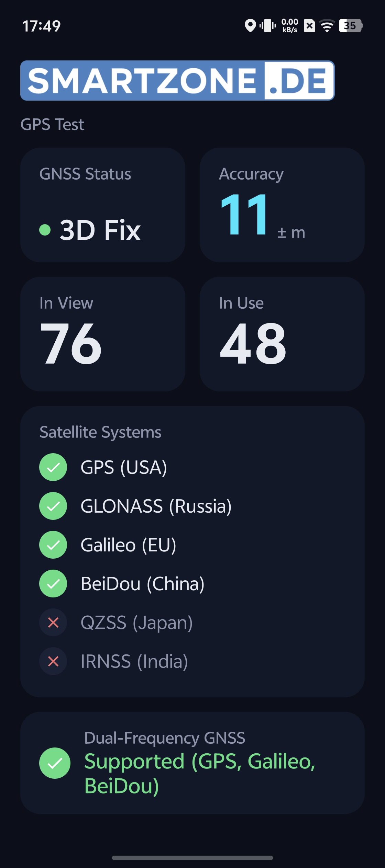Tap the green GPS (USA) checkmark icon

[x=53, y=467]
